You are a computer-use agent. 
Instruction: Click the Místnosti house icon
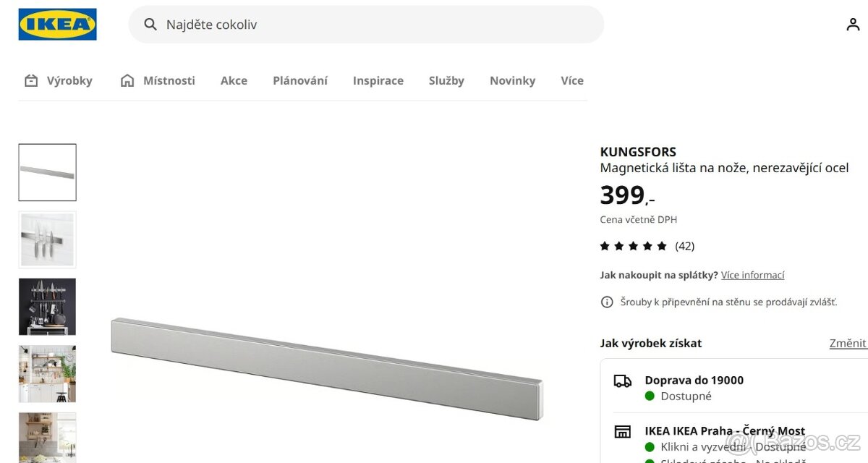click(127, 81)
